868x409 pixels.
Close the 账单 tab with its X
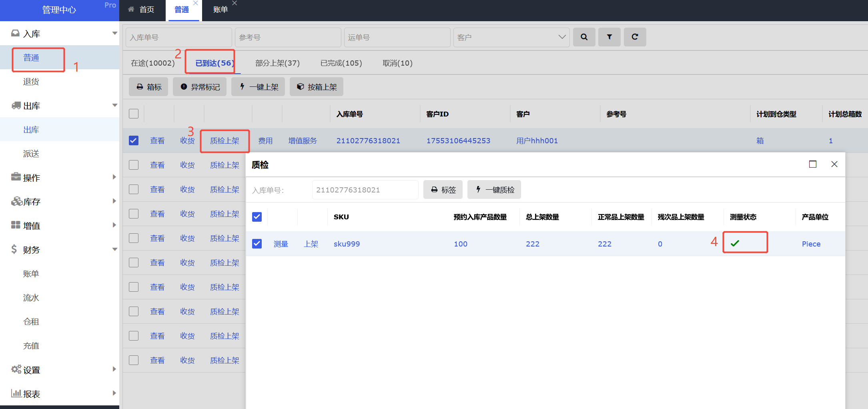point(235,3)
